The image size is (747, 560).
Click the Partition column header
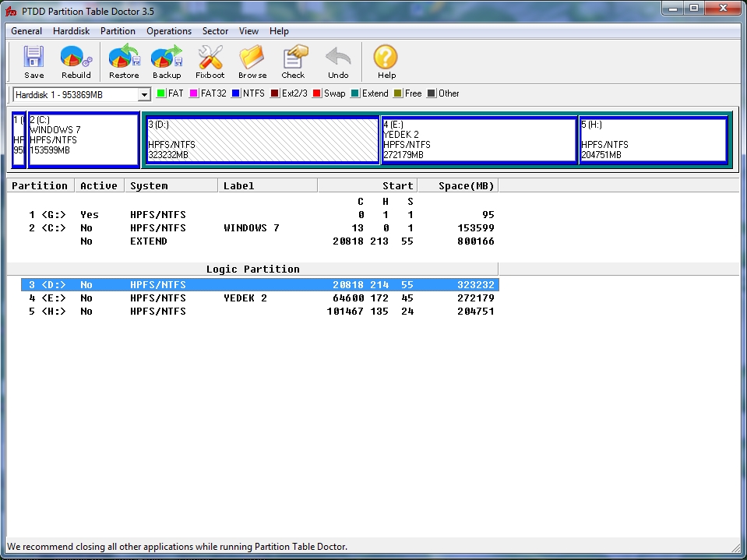click(x=40, y=185)
